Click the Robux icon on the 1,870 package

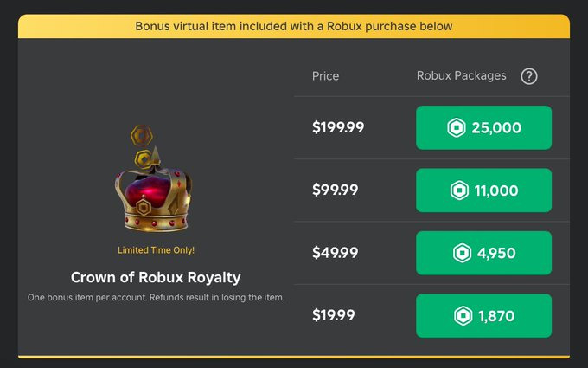pos(463,316)
